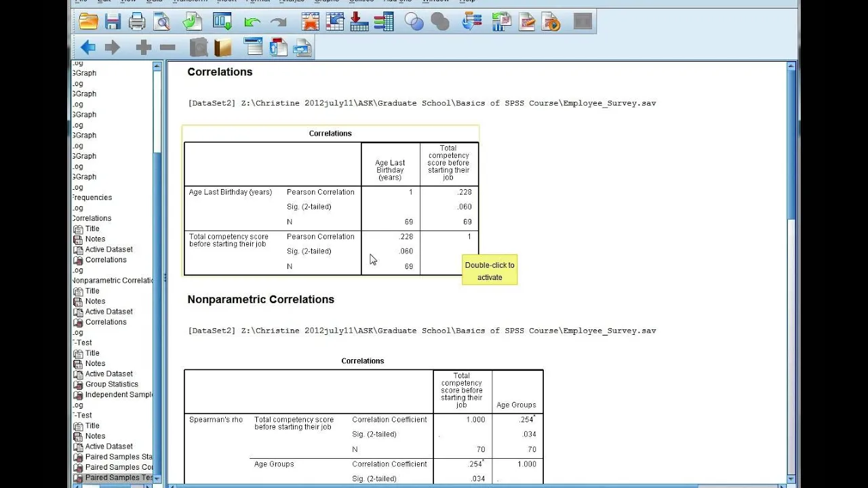
Task: Click the output viewer vertical scrollbar thumb
Action: tap(791, 146)
